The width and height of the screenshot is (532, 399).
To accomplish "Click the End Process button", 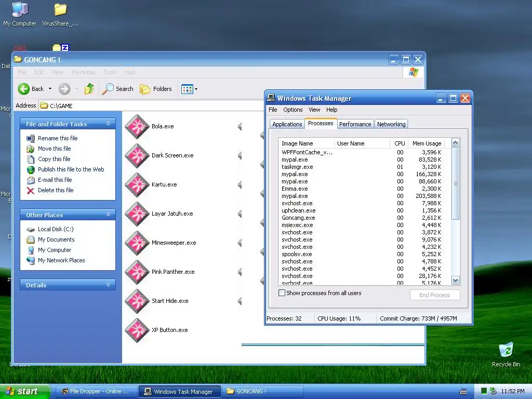I will point(435,295).
